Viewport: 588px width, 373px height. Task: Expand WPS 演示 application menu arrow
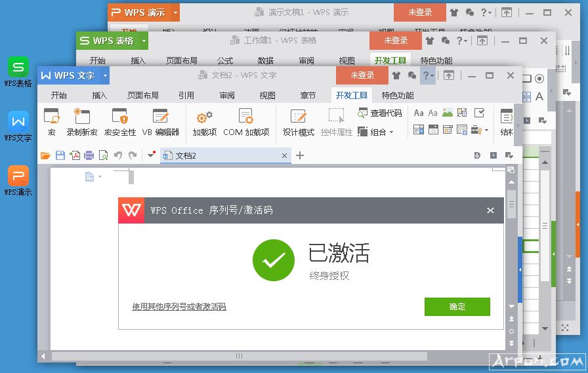coord(175,12)
